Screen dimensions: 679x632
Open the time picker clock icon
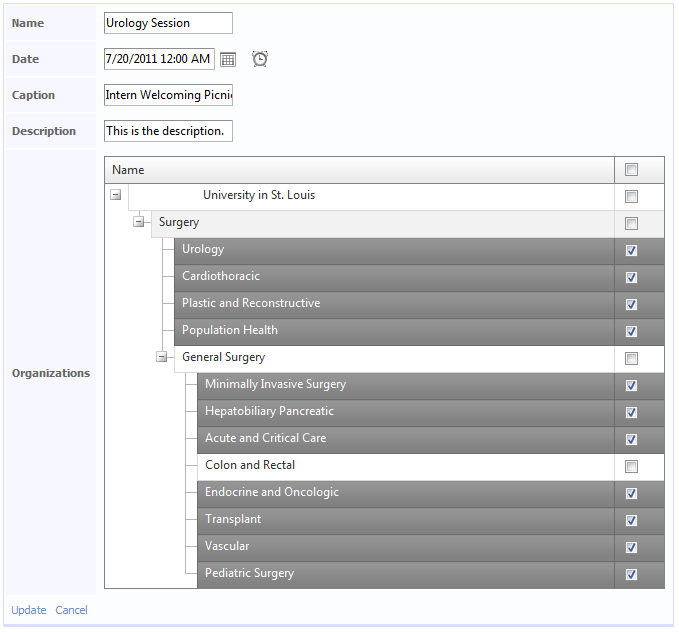coord(260,59)
